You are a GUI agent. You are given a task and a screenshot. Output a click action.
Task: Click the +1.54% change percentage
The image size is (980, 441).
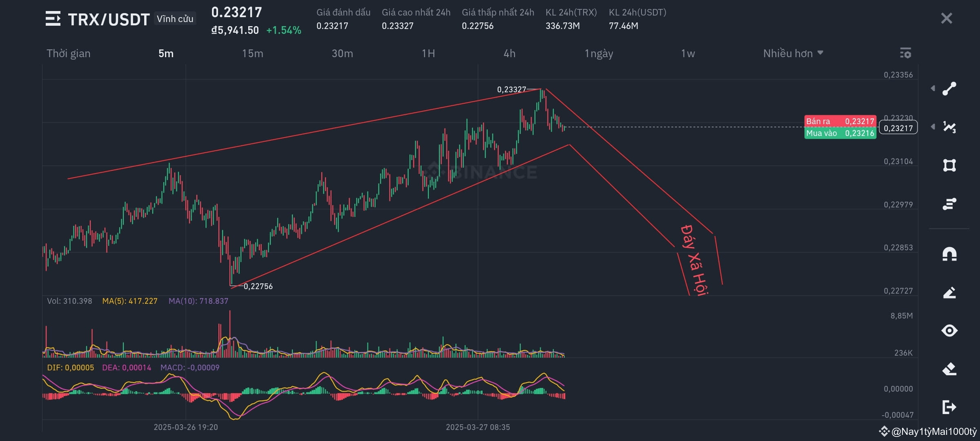283,30
